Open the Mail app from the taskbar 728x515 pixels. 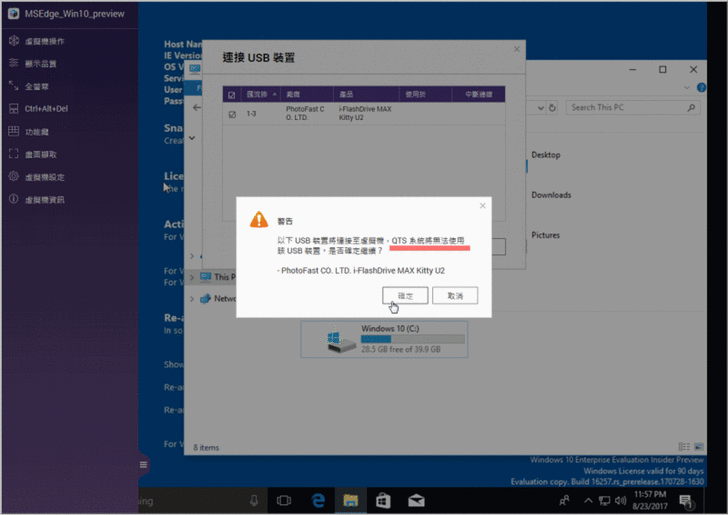pyautogui.click(x=416, y=500)
